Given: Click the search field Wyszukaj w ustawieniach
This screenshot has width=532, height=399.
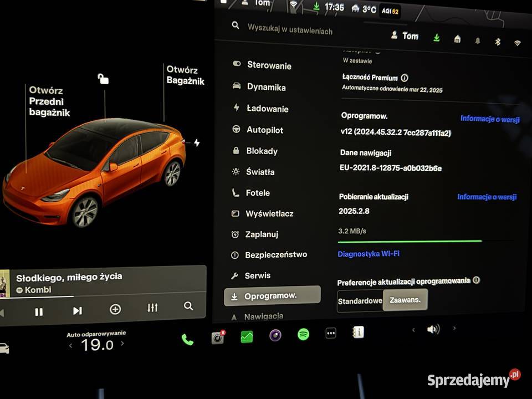Looking at the screenshot, I should [290, 29].
